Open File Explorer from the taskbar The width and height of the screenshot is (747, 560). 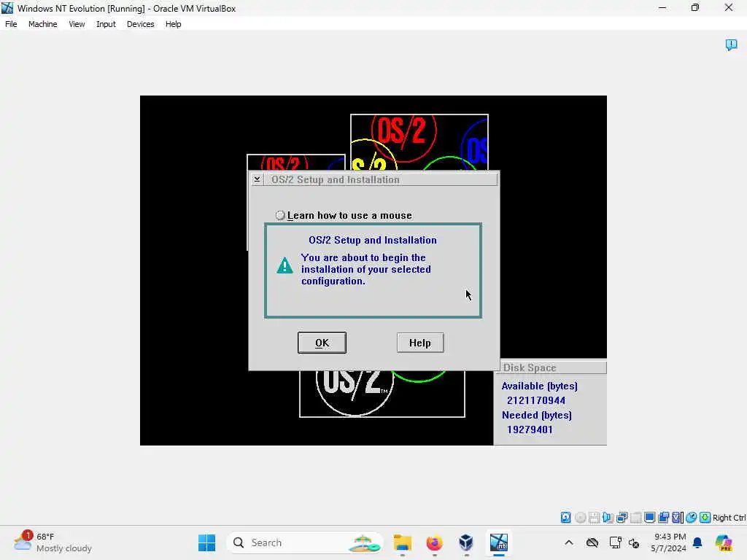click(x=403, y=542)
